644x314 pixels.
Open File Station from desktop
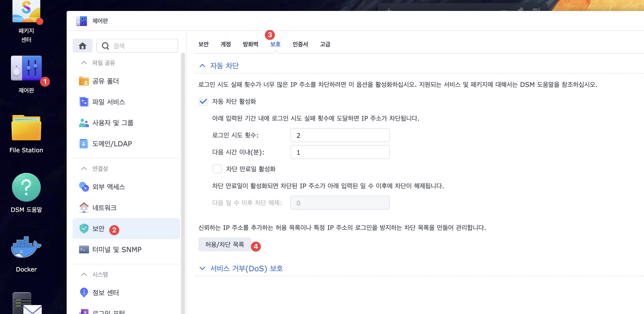26,128
